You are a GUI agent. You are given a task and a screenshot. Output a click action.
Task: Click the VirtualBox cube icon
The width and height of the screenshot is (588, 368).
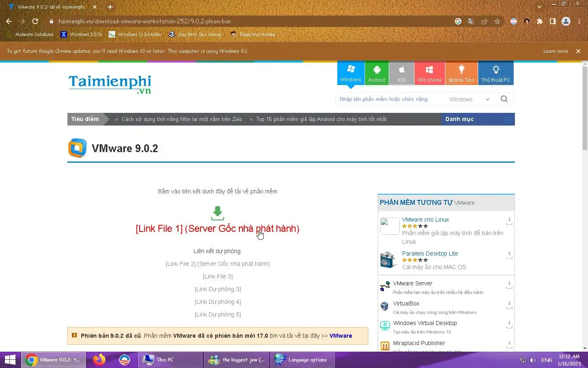coord(385,306)
